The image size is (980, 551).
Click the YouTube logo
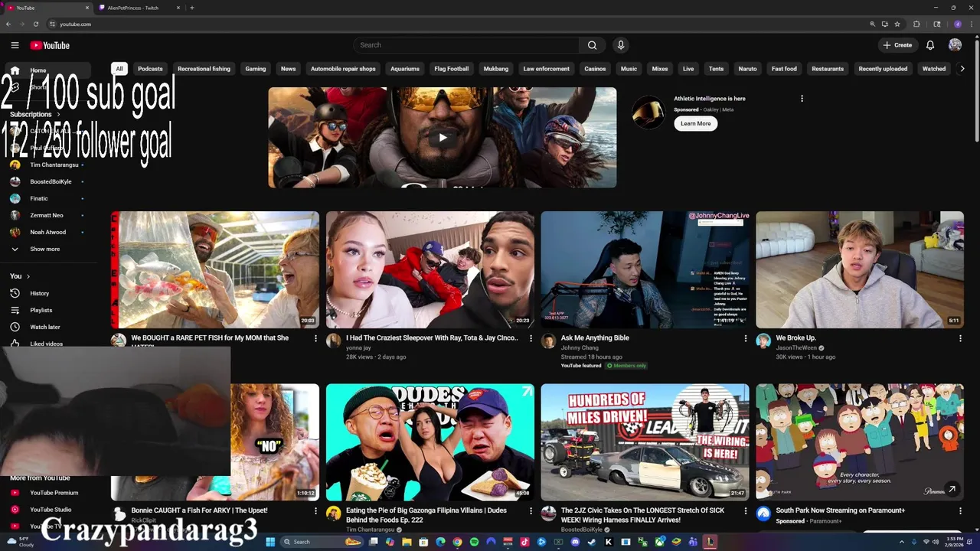(50, 45)
